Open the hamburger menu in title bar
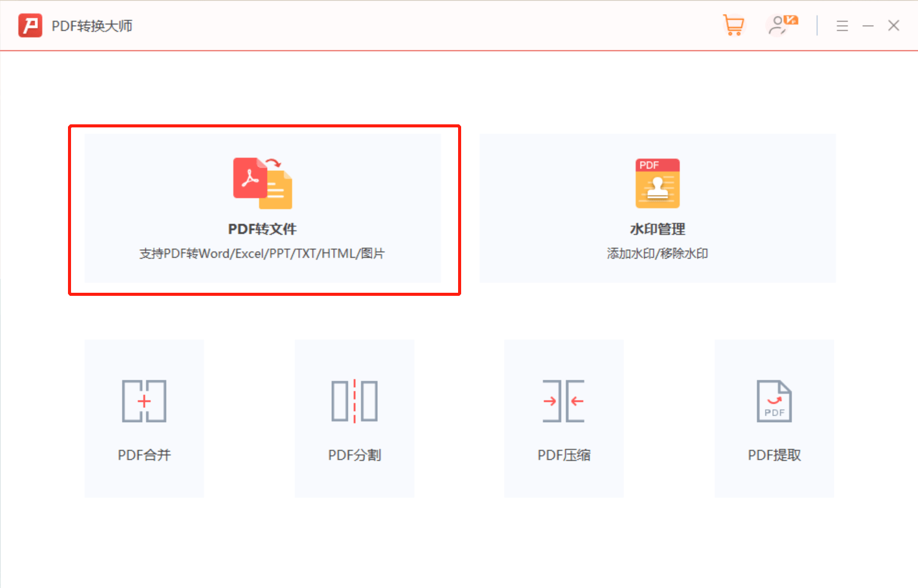This screenshot has width=918, height=588. click(x=842, y=26)
